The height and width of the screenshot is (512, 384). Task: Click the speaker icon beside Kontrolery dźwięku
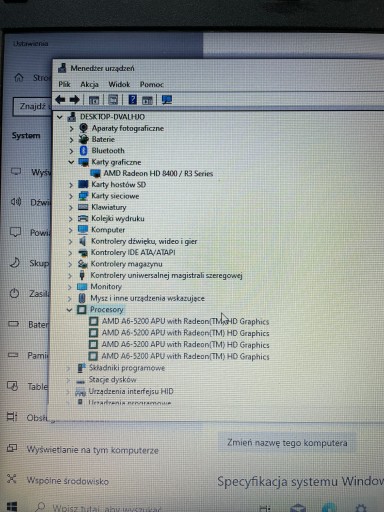point(82,241)
